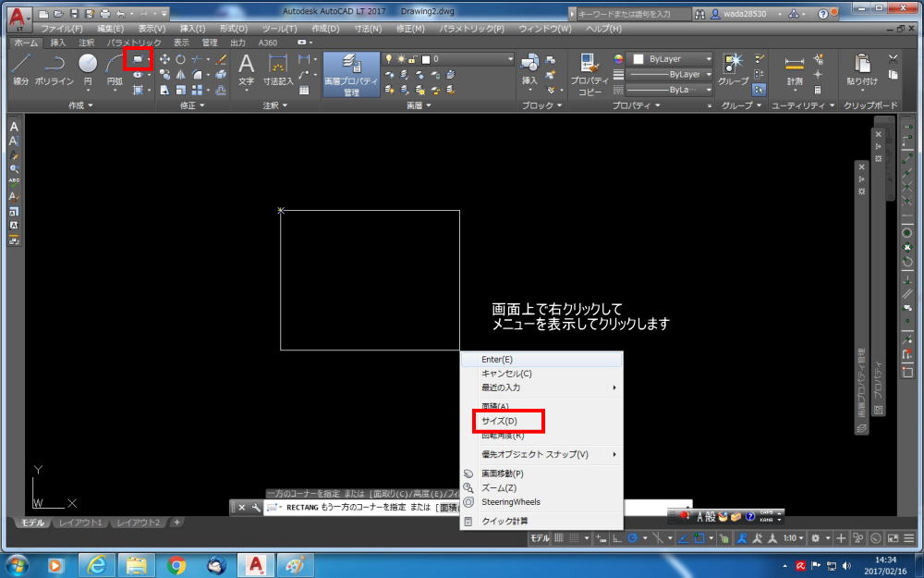Open the 計測 (Measure) tool
The image size is (924, 578).
coord(795,69)
